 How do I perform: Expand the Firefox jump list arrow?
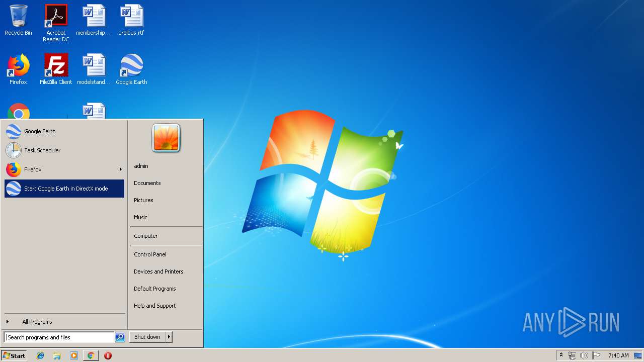tap(121, 169)
